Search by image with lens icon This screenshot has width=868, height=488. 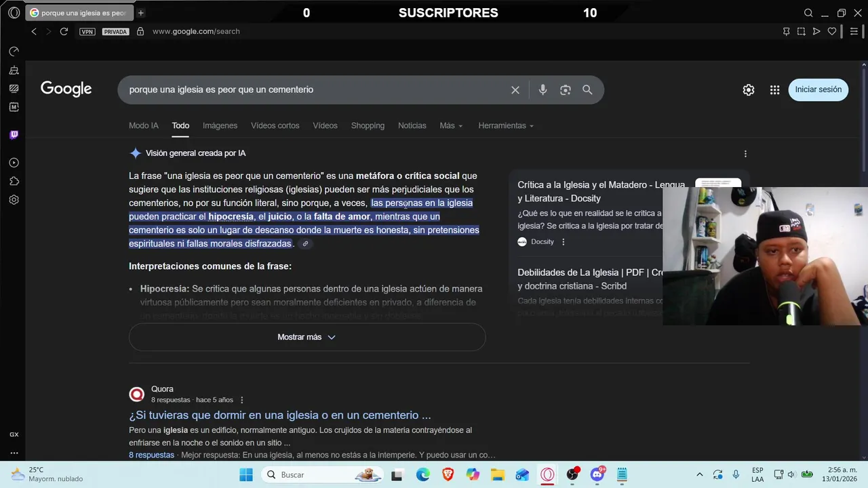[x=565, y=89]
